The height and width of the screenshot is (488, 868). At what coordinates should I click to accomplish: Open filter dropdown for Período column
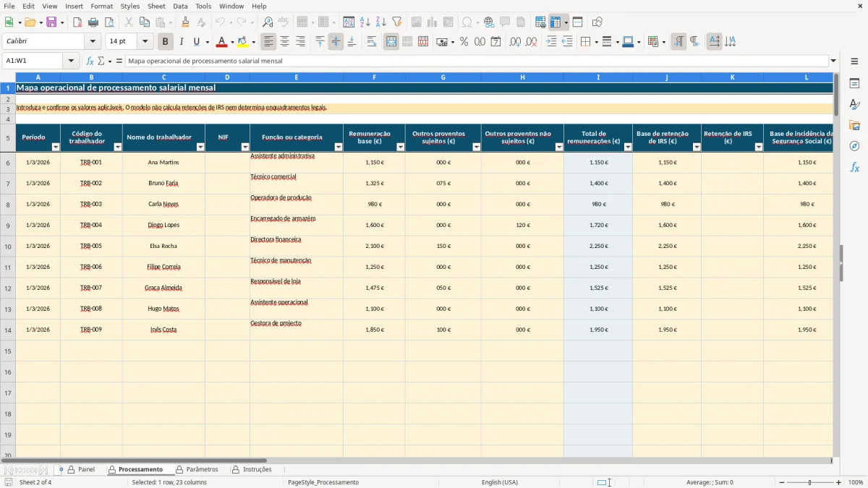[56, 147]
